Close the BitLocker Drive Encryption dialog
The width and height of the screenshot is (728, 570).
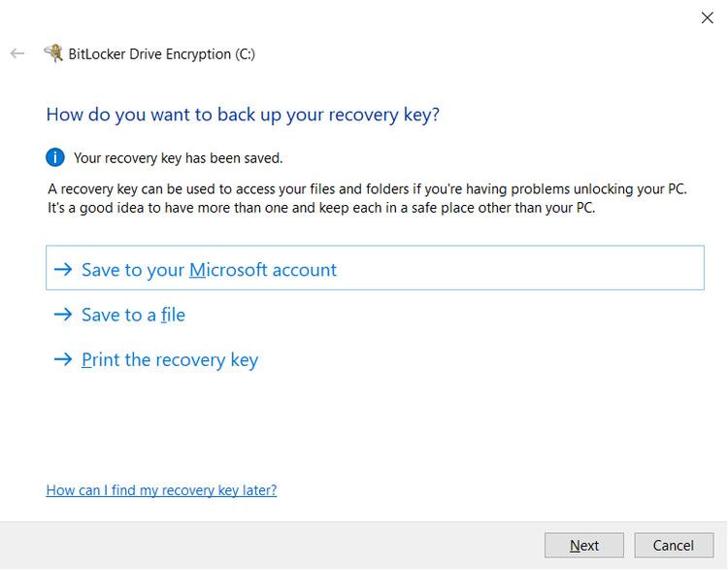pyautogui.click(x=708, y=17)
